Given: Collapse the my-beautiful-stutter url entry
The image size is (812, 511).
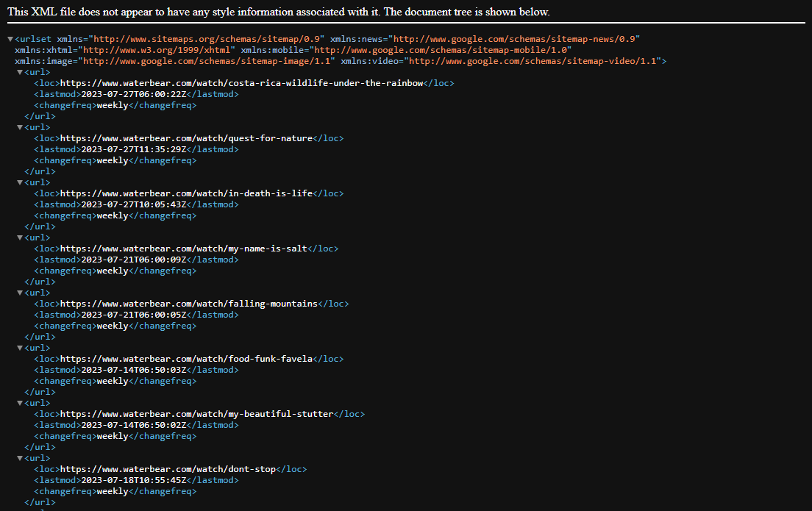Looking at the screenshot, I should pos(19,402).
